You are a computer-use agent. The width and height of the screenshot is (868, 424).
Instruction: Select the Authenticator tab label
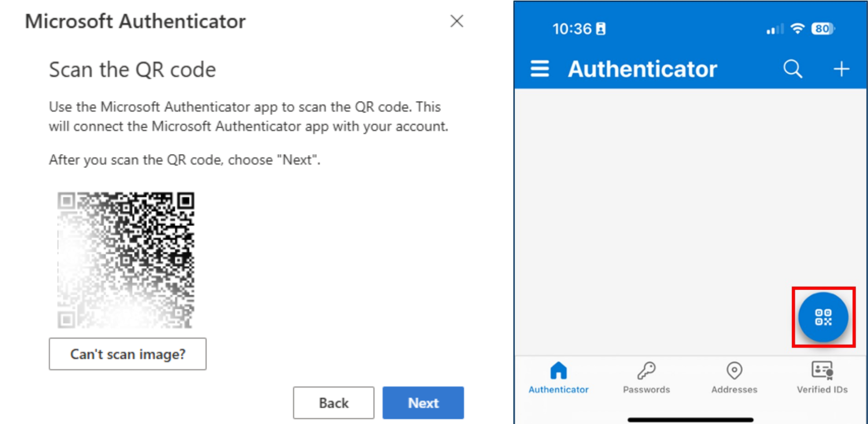tap(558, 389)
